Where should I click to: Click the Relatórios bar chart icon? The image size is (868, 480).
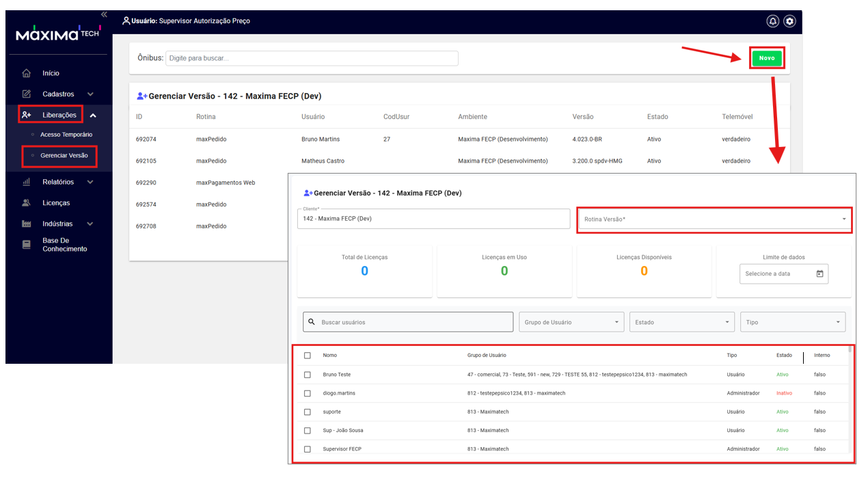pyautogui.click(x=27, y=182)
